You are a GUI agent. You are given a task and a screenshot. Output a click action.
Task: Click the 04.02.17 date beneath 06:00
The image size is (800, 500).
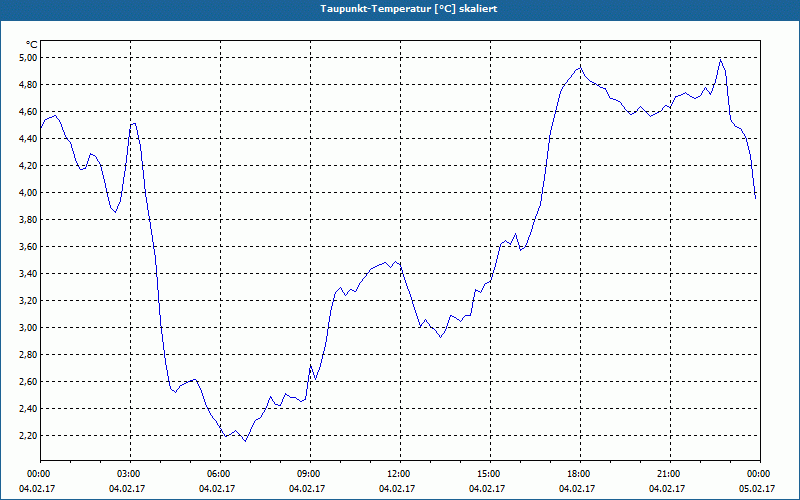[x=217, y=489]
